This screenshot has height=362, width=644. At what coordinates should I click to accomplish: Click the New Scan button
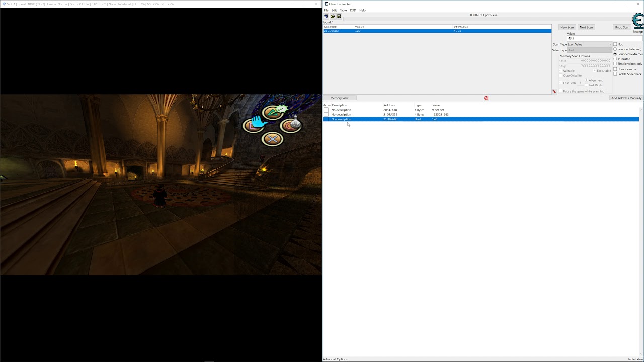(x=567, y=27)
